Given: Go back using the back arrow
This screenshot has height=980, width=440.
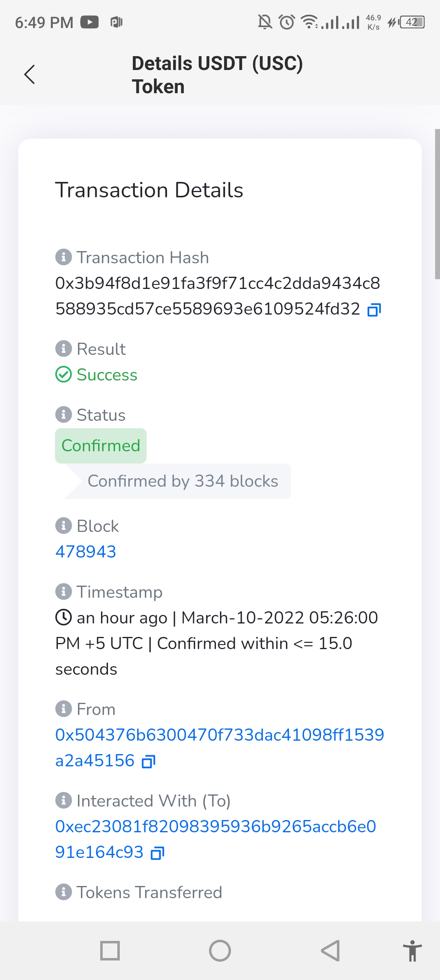Looking at the screenshot, I should coord(30,74).
